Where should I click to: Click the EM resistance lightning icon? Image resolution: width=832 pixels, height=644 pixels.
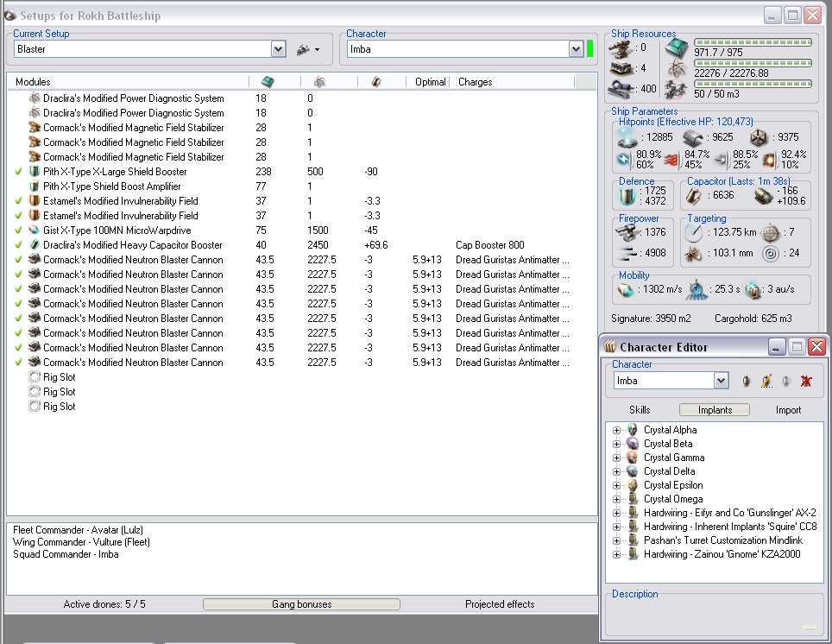pos(624,159)
